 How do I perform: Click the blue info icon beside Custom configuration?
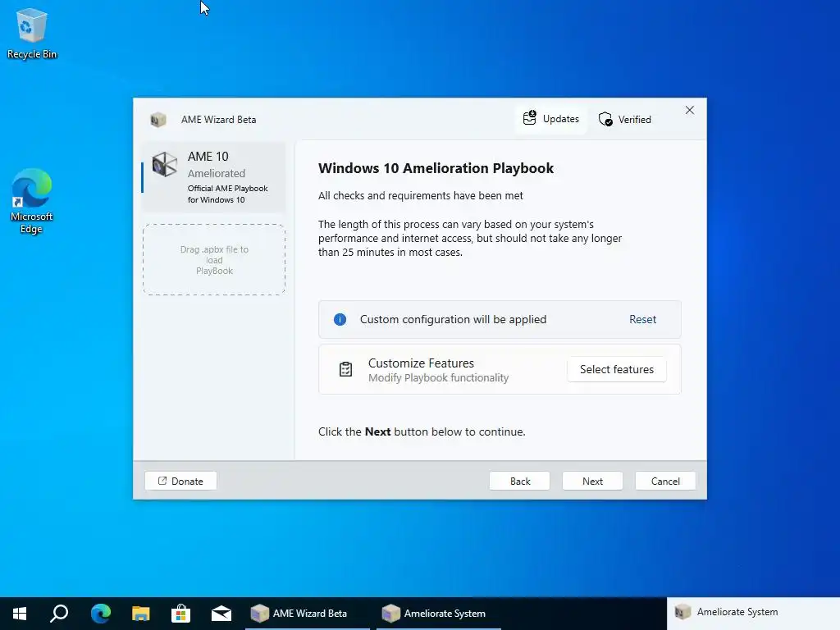pos(340,320)
